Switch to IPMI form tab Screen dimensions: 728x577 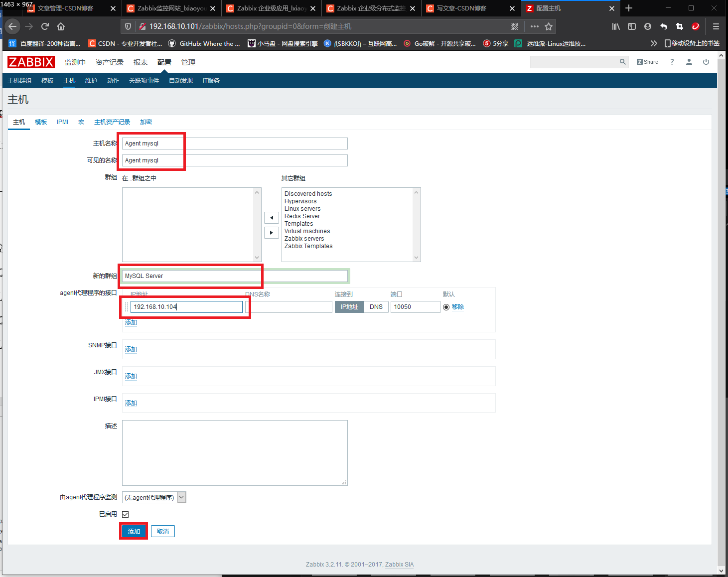click(x=62, y=122)
